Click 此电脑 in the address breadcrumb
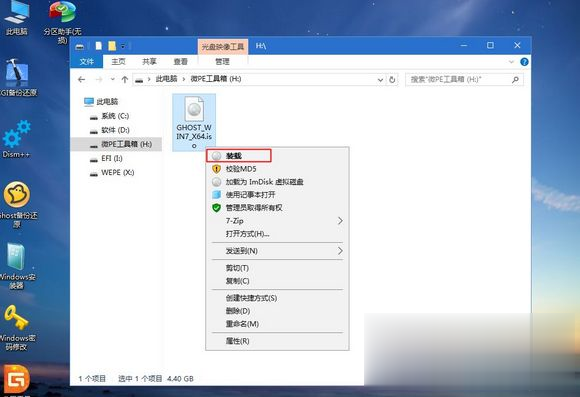580x397 pixels. click(x=166, y=79)
